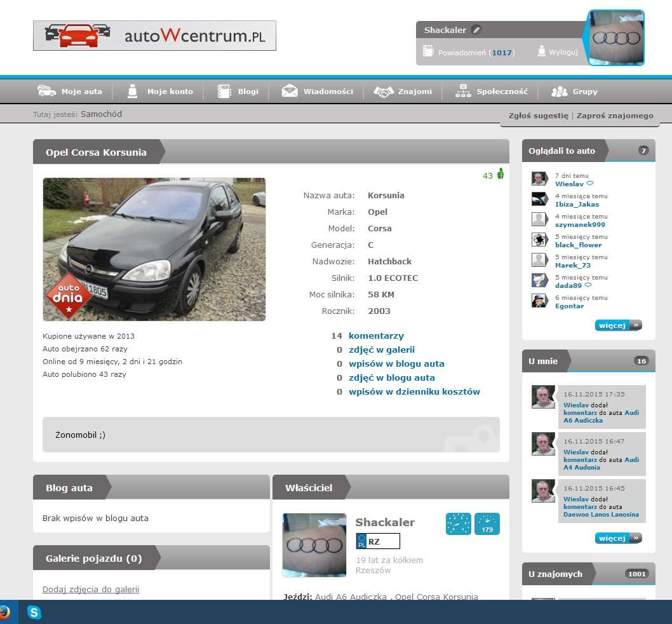Click the pencil edit icon beside Shackaler
The height and width of the screenshot is (624, 672).
476,30
